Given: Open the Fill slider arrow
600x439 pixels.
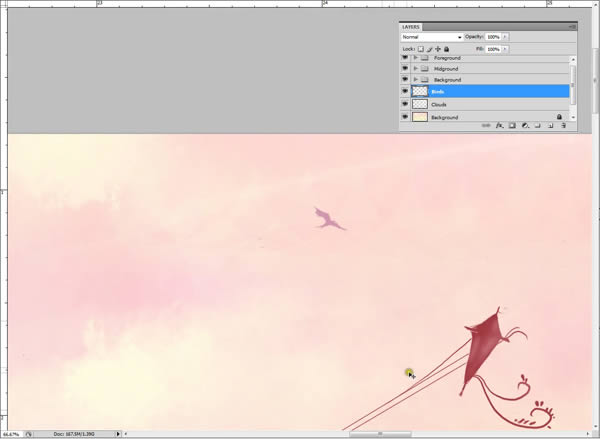Looking at the screenshot, I should [x=505, y=49].
